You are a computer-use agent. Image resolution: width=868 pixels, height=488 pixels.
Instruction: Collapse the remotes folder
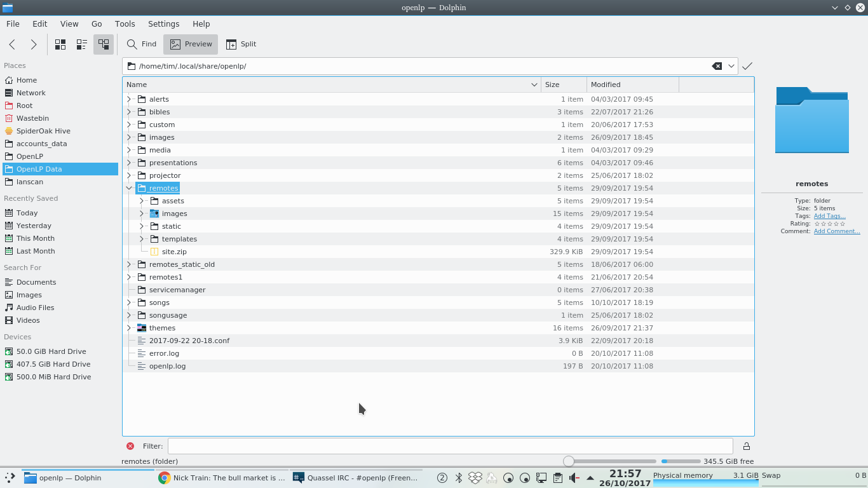(129, 188)
